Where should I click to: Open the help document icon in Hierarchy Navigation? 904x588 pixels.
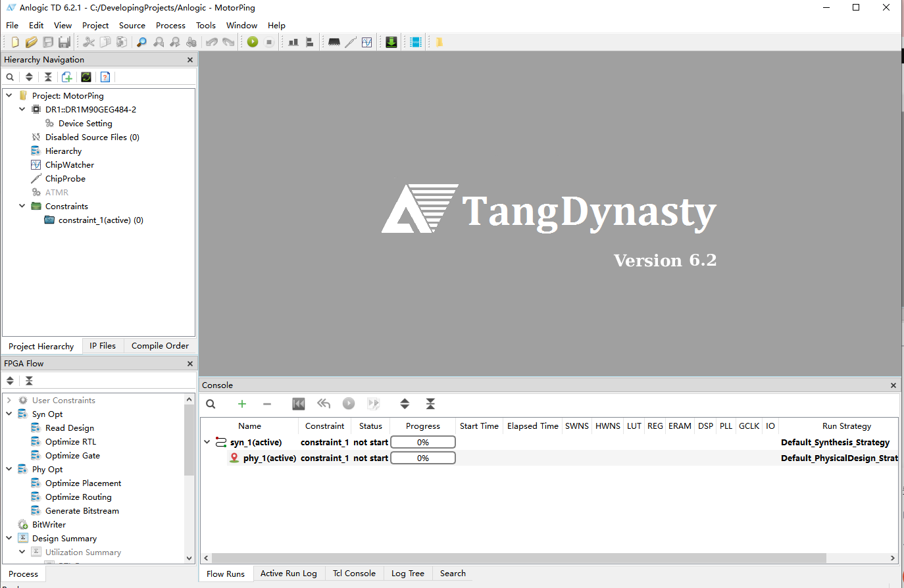tap(105, 77)
